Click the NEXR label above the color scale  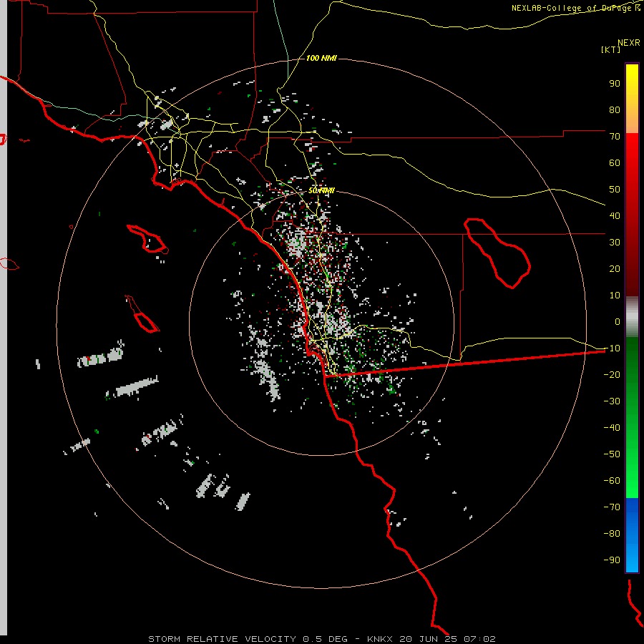(628, 43)
